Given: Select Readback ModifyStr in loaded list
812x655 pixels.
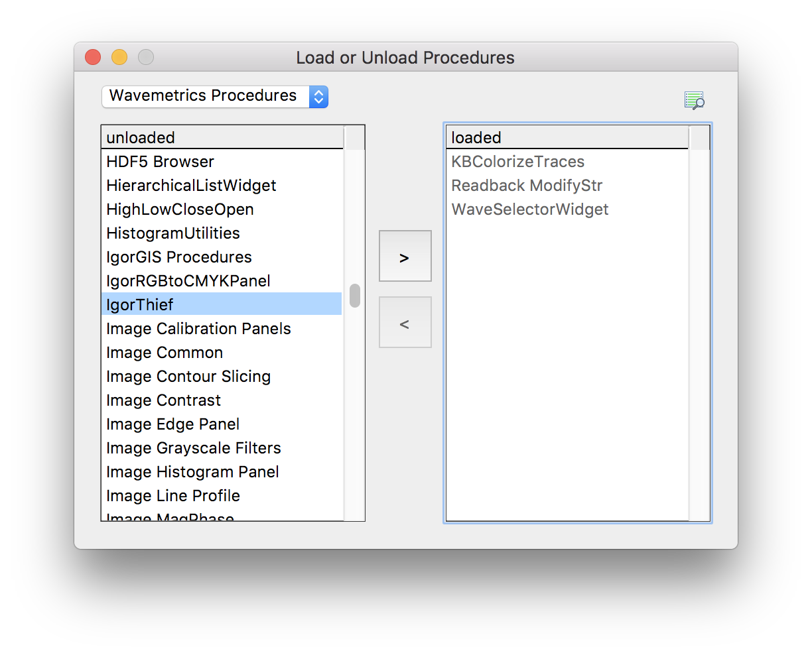Looking at the screenshot, I should tap(567, 186).
